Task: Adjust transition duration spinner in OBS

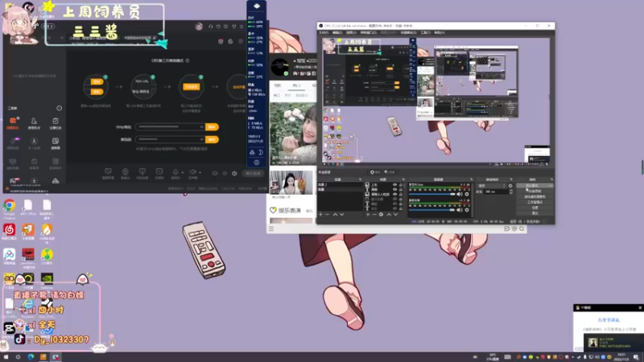Action: click(510, 191)
